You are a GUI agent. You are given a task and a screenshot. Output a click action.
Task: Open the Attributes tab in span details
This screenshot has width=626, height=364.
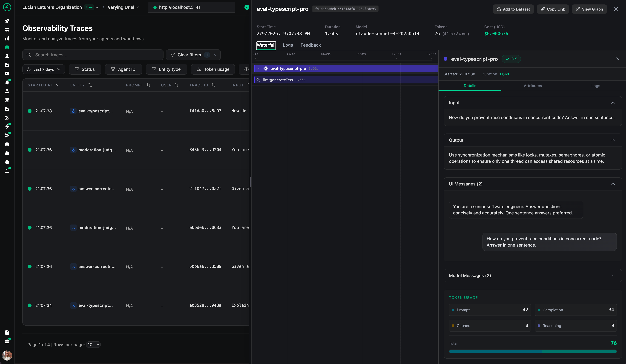[x=533, y=86]
